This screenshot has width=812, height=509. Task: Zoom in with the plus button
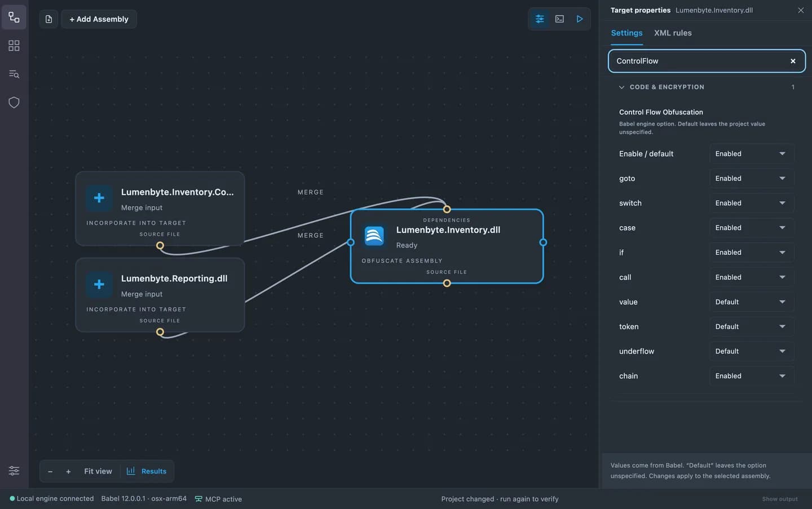click(x=68, y=471)
